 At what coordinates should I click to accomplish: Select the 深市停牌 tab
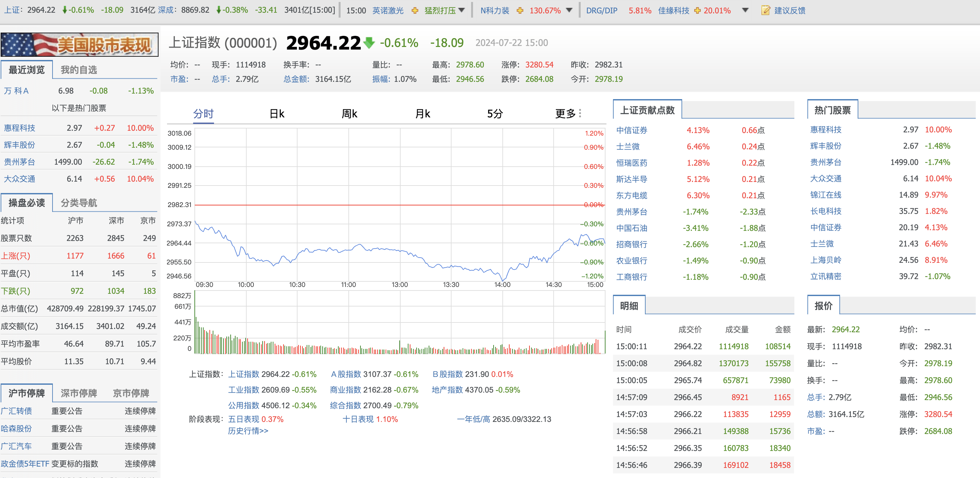pos(79,393)
